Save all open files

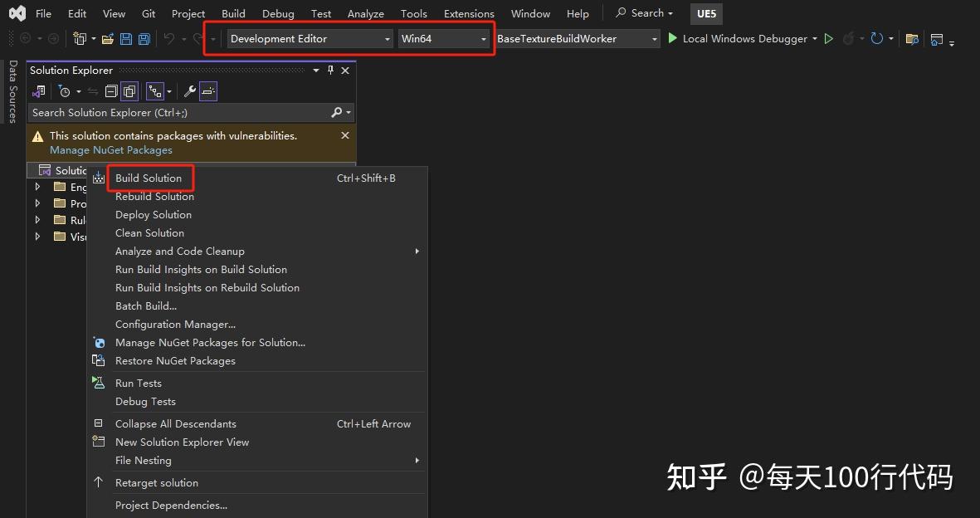[x=144, y=38]
